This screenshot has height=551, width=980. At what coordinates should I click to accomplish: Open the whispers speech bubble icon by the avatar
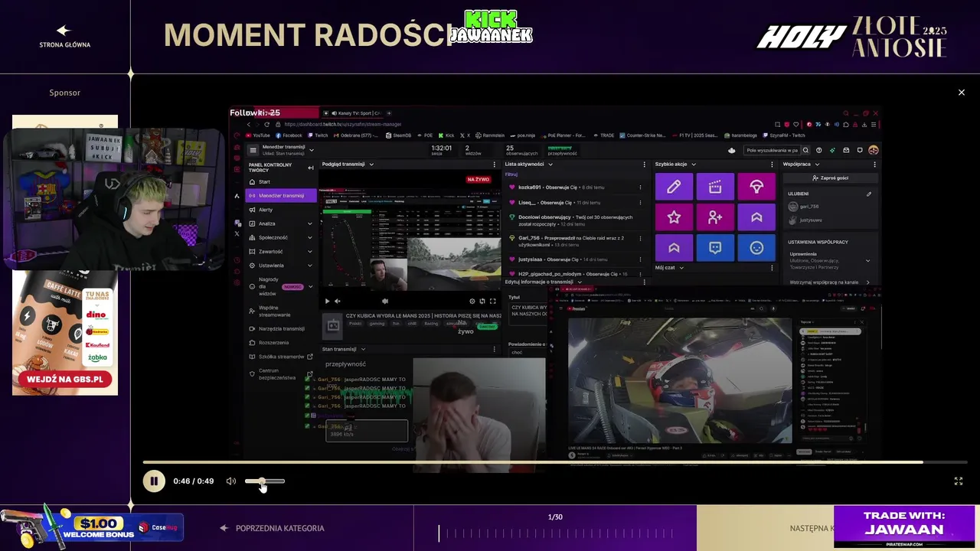(860, 150)
